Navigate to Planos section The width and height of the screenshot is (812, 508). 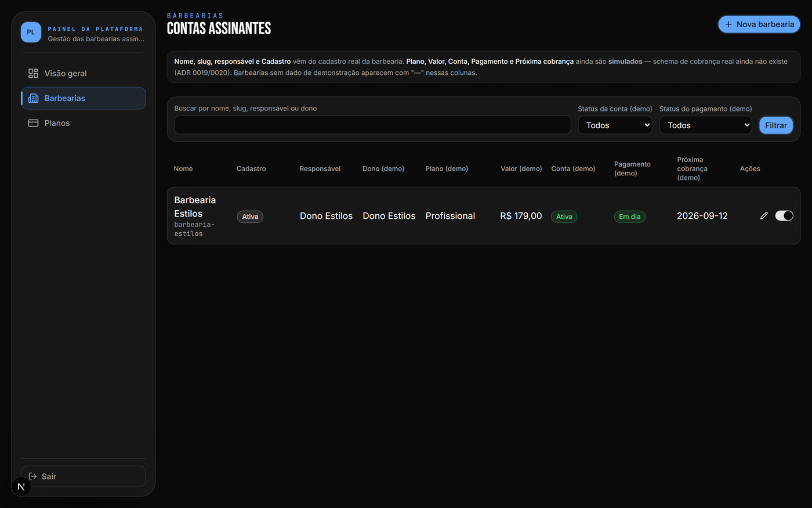(x=84, y=123)
